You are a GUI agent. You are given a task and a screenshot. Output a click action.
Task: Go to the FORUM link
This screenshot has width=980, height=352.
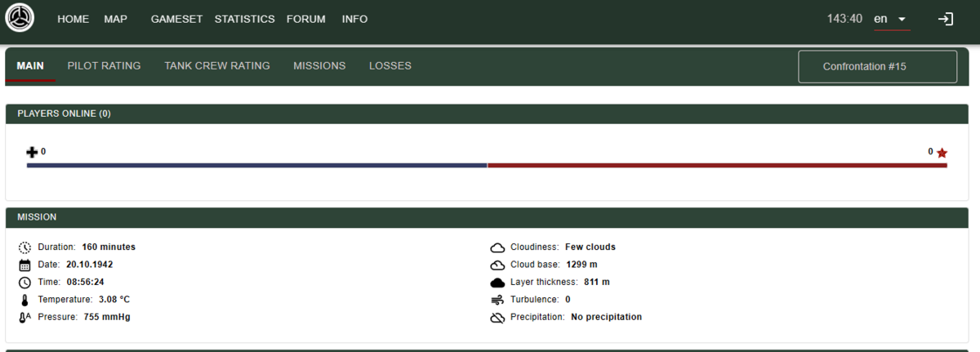pos(305,19)
